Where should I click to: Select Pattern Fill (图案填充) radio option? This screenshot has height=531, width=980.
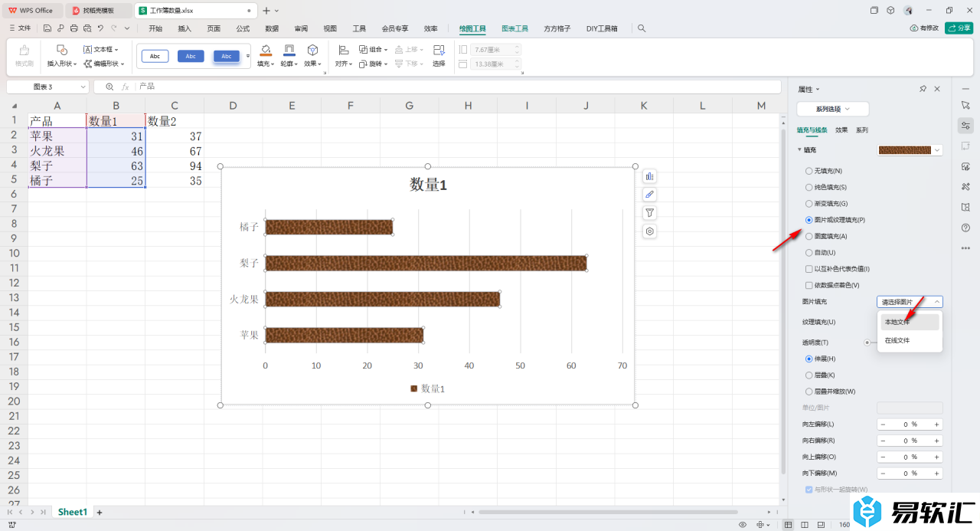tap(809, 236)
